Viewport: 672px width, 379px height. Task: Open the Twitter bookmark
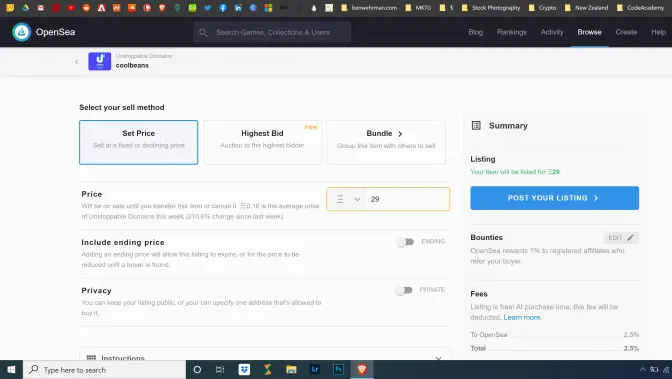(x=208, y=8)
